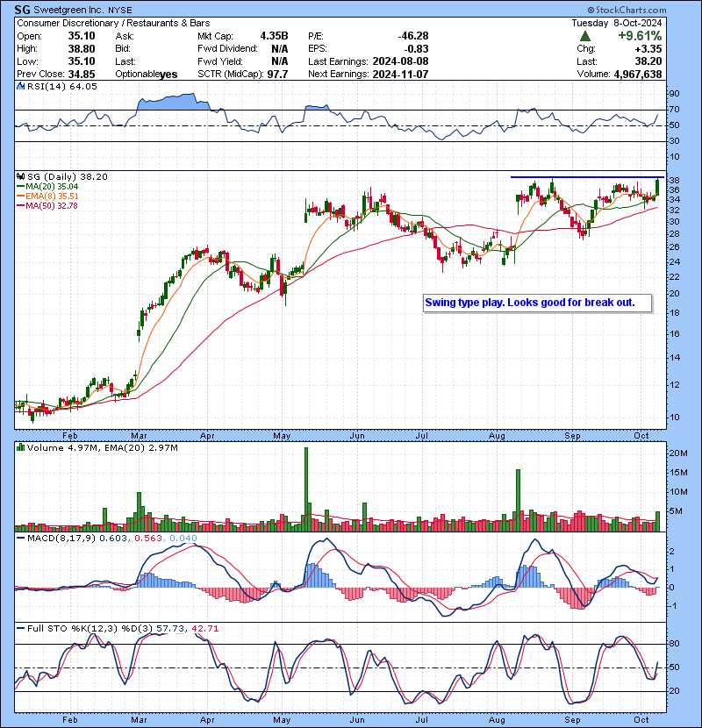Click the MACD(8,17,9) indicator label
Screen dimensions: 702x728
coord(61,539)
